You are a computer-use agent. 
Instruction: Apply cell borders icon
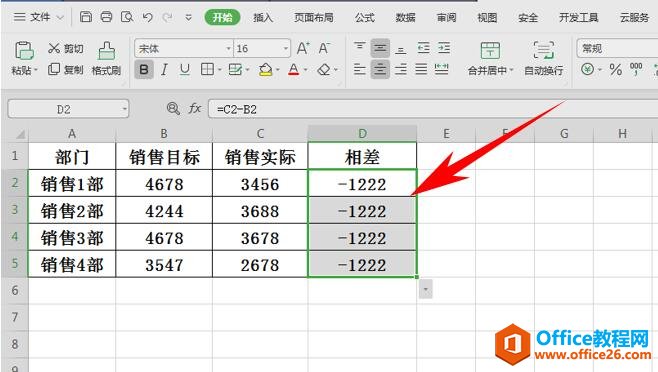coord(207,69)
